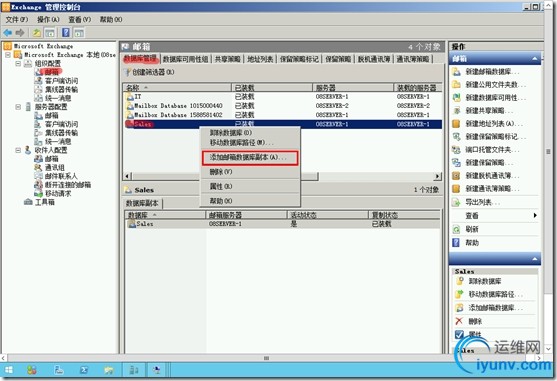The width and height of the screenshot is (557, 381).
Task: Click the database list's left scroll arrow
Action: 128,176
